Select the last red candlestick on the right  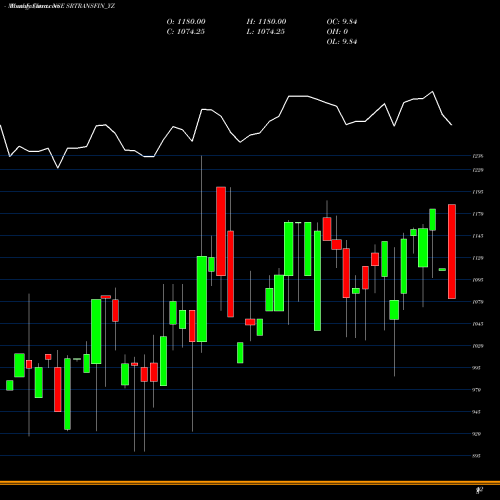[x=452, y=251]
